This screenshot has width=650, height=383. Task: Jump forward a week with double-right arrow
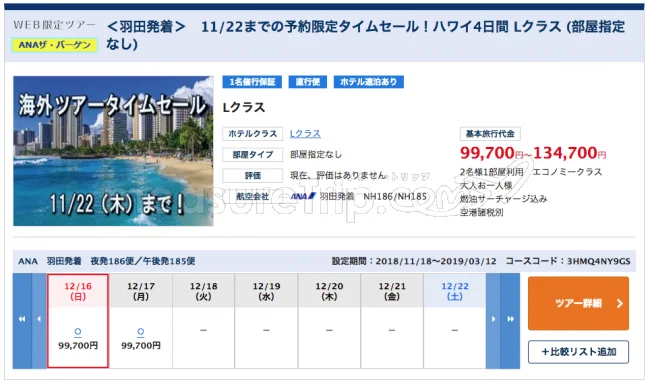click(510, 320)
